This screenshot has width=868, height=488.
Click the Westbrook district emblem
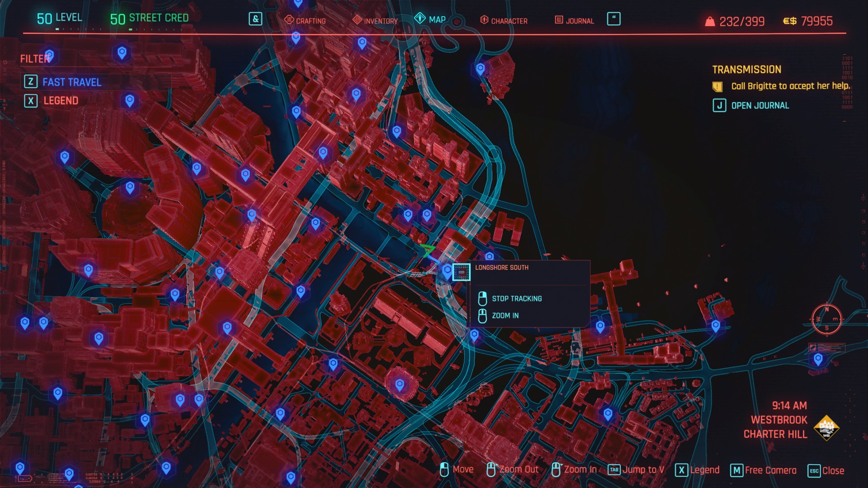(x=826, y=427)
